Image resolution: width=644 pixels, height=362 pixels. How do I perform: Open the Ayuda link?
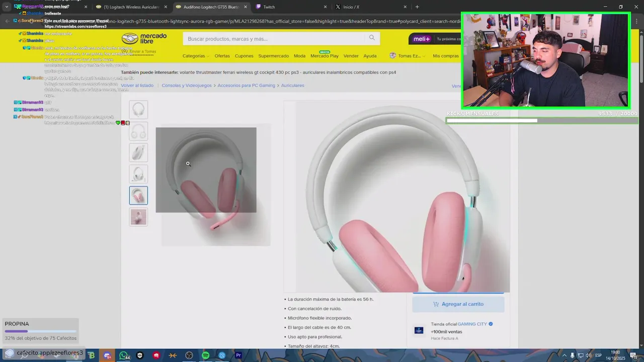tap(370, 56)
